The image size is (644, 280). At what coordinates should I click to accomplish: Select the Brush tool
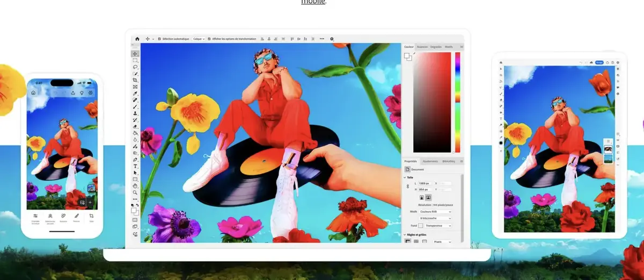tap(135, 106)
